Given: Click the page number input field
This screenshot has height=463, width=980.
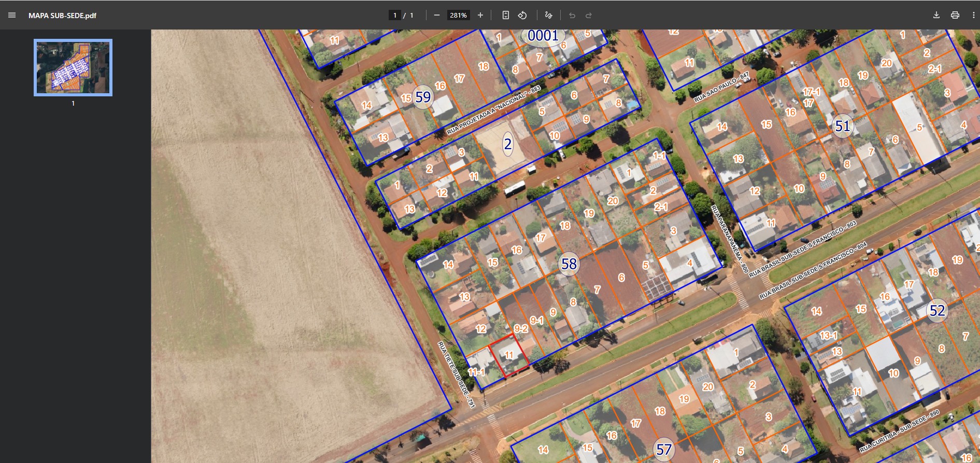Looking at the screenshot, I should [x=395, y=15].
